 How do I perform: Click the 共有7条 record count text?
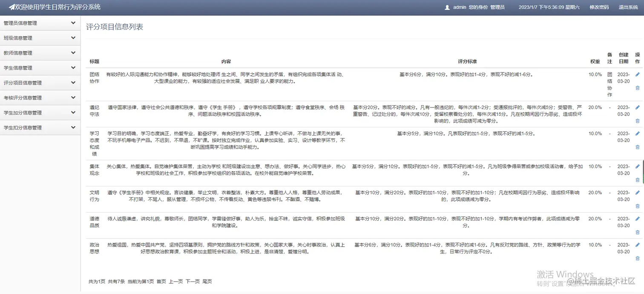click(116, 282)
